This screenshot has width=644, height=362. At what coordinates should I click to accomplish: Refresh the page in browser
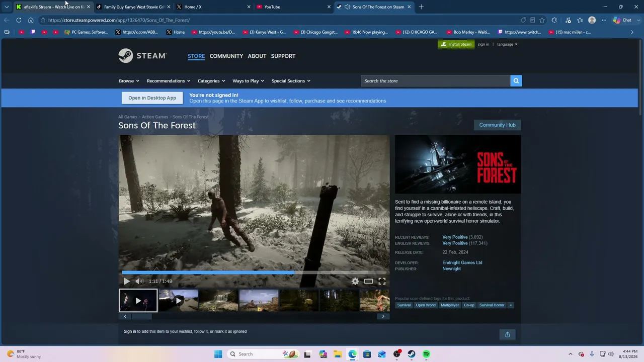tap(19, 20)
